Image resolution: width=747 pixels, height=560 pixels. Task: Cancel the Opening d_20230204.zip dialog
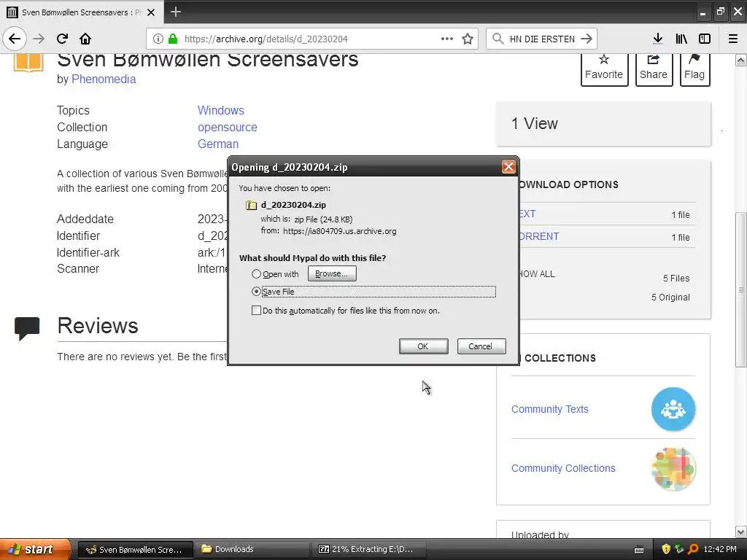pyautogui.click(x=481, y=346)
